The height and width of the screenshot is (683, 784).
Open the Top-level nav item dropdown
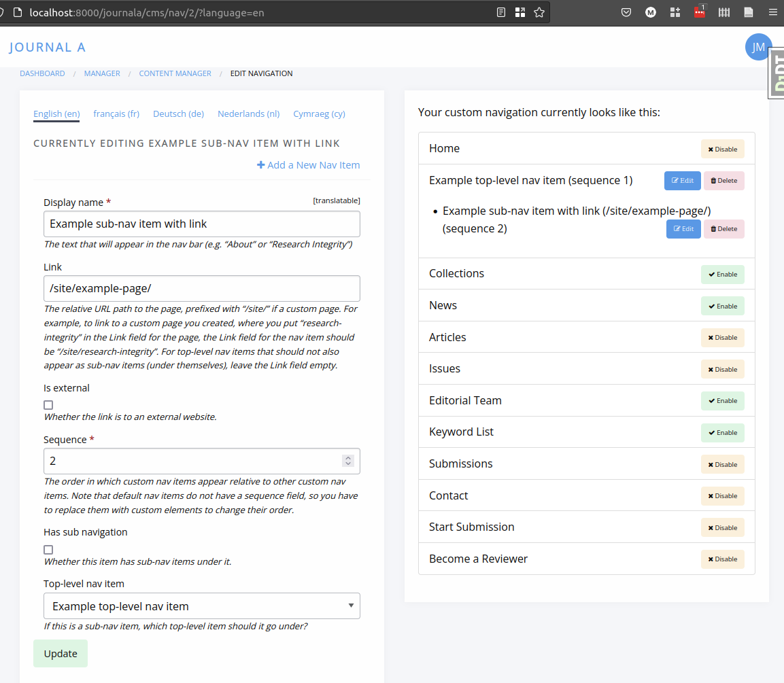[x=202, y=606]
